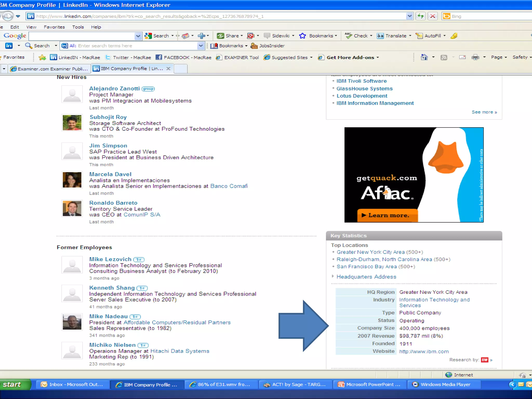Open Subhojit Roy's profile link
532x399 pixels.
[x=108, y=117]
